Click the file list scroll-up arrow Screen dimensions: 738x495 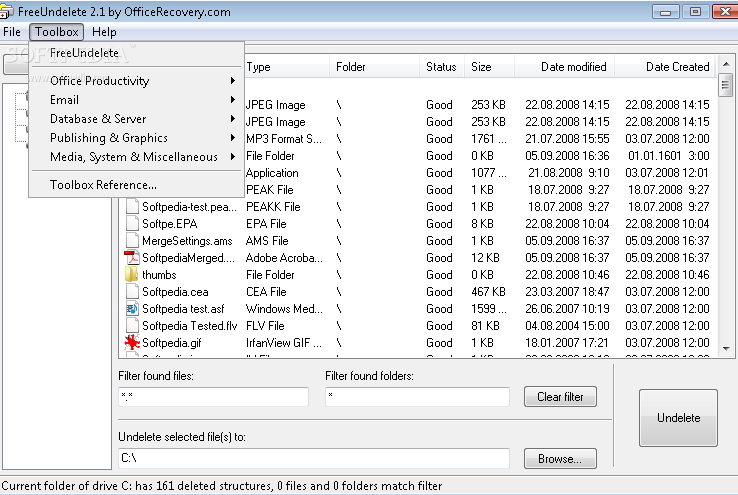click(x=726, y=64)
